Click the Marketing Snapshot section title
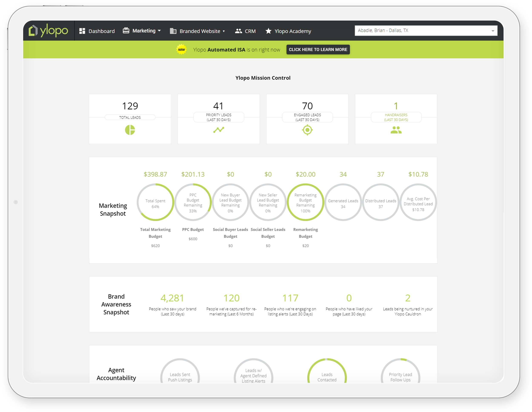This screenshot has width=532, height=412. (x=113, y=209)
